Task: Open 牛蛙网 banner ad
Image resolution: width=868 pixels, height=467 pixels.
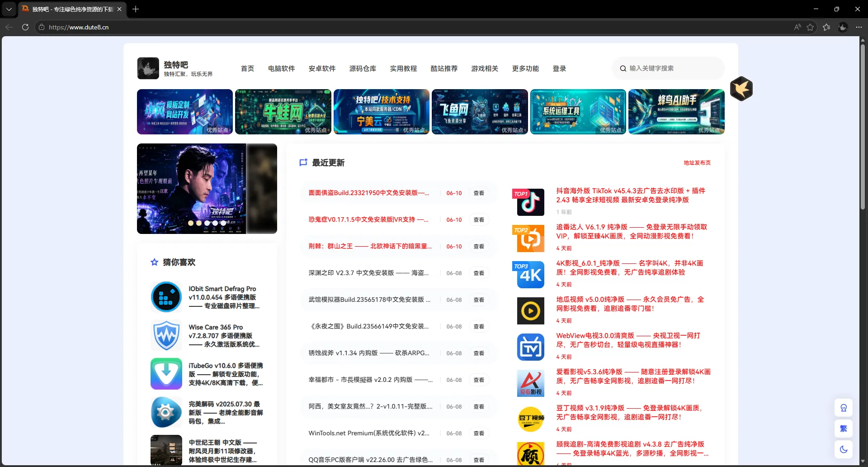Action: (283, 112)
